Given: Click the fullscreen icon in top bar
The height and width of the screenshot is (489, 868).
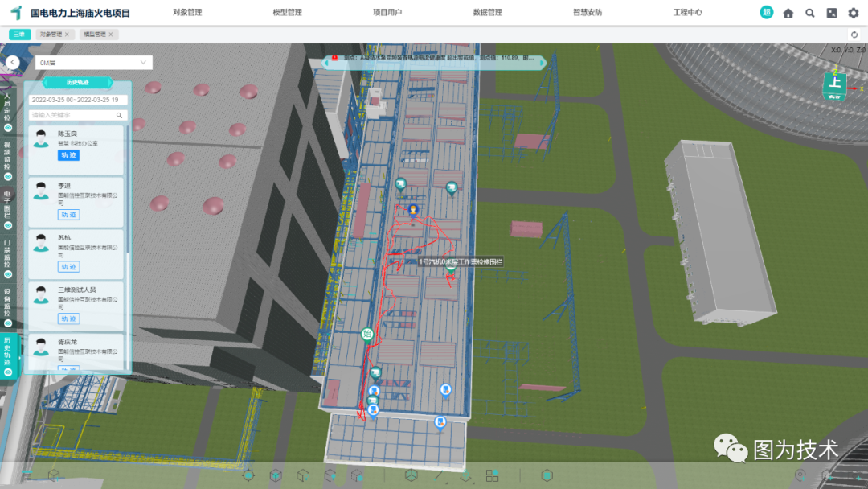Looking at the screenshot, I should click(831, 13).
